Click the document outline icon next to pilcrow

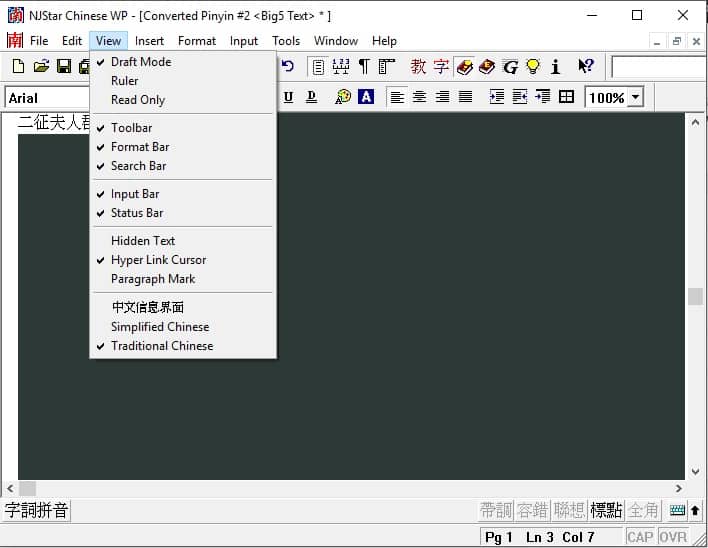(x=387, y=67)
